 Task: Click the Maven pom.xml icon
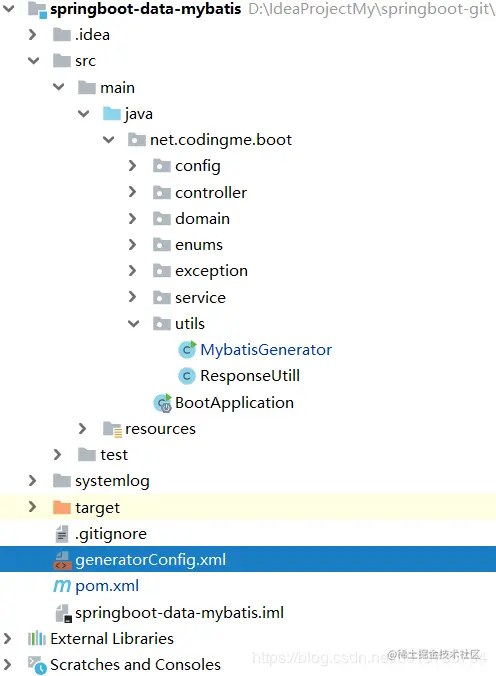62,586
